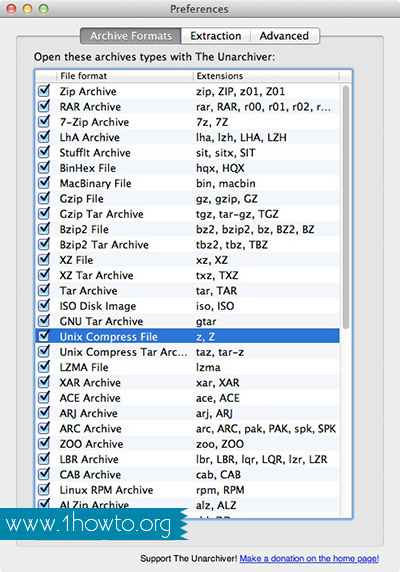Open the Extraction tab
Viewport: 400px width, 572px height.
(x=215, y=36)
